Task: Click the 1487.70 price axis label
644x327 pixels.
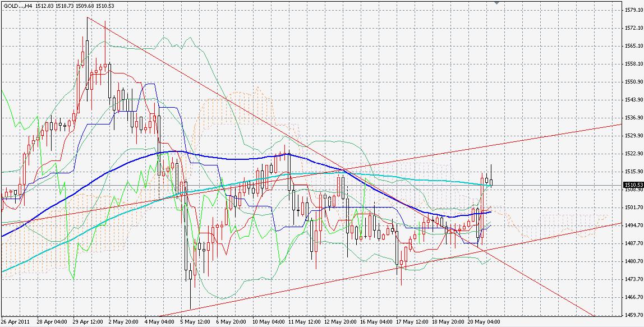Action: [633, 243]
